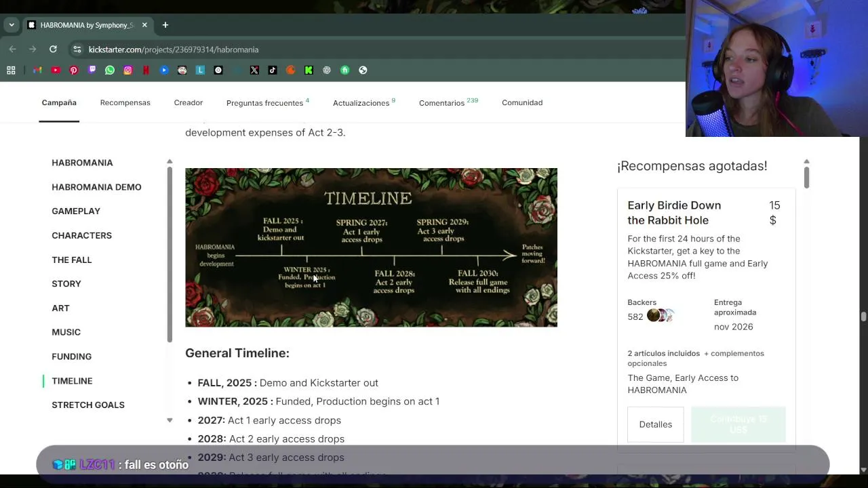Open the Netflix bookmark

pos(146,70)
